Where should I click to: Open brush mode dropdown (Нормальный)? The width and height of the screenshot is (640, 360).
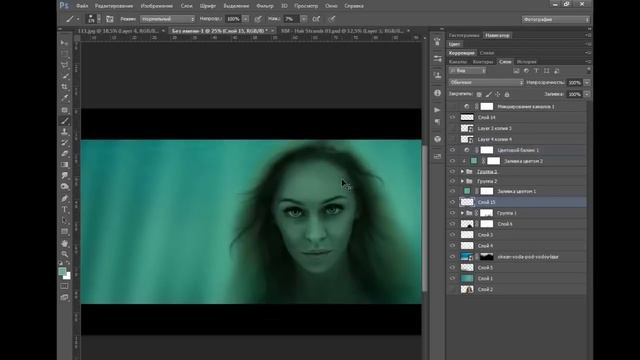pos(167,19)
